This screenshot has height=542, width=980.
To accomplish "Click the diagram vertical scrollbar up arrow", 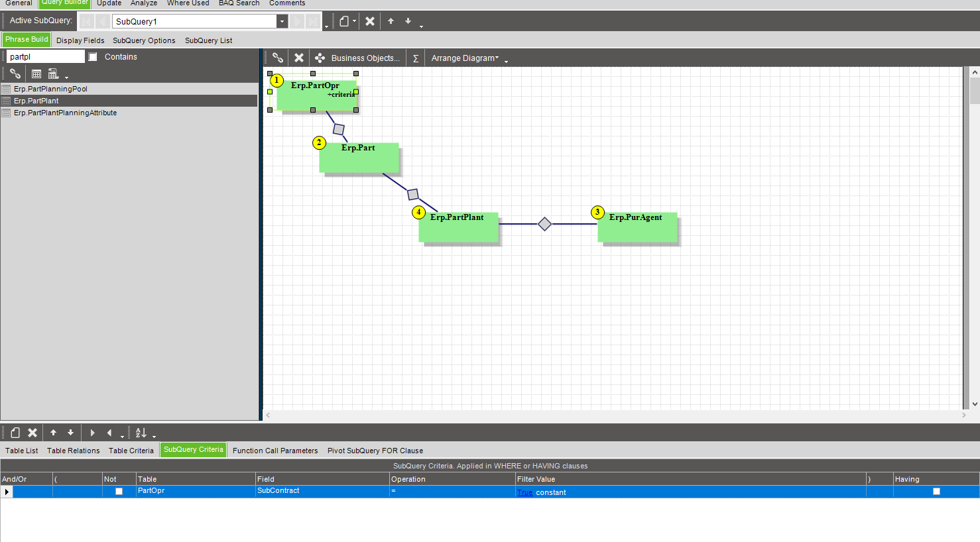I will pyautogui.click(x=975, y=72).
